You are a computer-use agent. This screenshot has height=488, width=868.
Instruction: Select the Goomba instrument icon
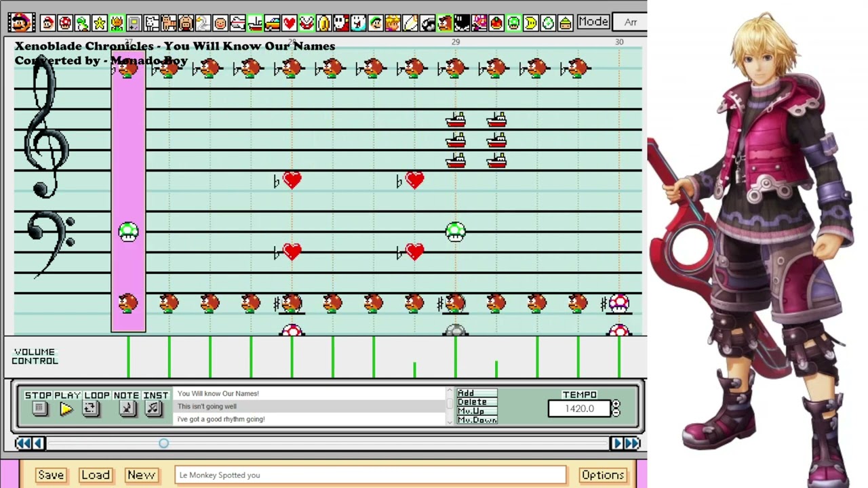point(445,23)
